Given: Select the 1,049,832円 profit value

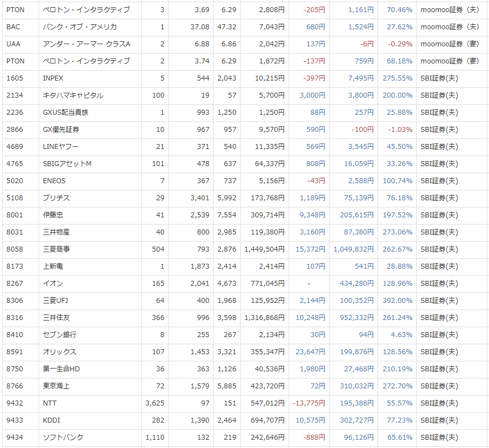Looking at the screenshot, I should [353, 249].
